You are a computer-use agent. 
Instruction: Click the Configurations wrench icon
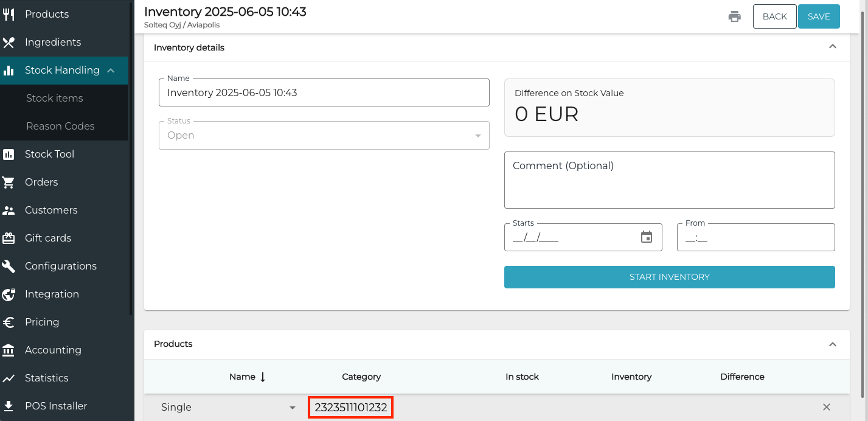pyautogui.click(x=9, y=266)
